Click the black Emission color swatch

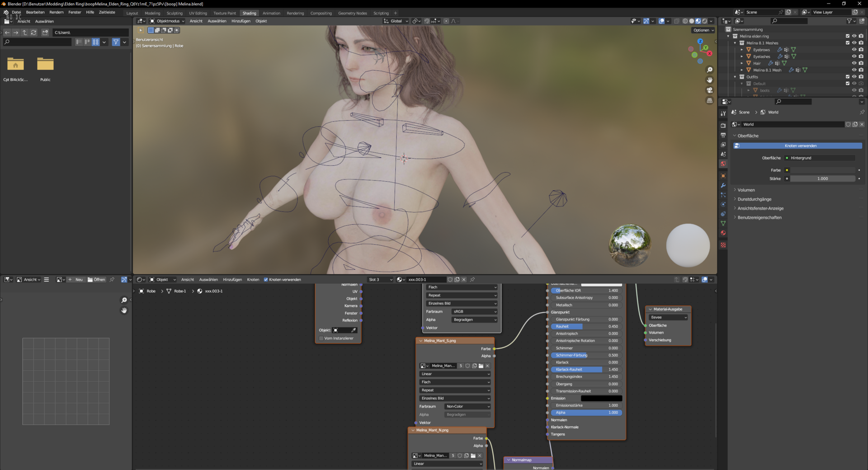(601, 399)
